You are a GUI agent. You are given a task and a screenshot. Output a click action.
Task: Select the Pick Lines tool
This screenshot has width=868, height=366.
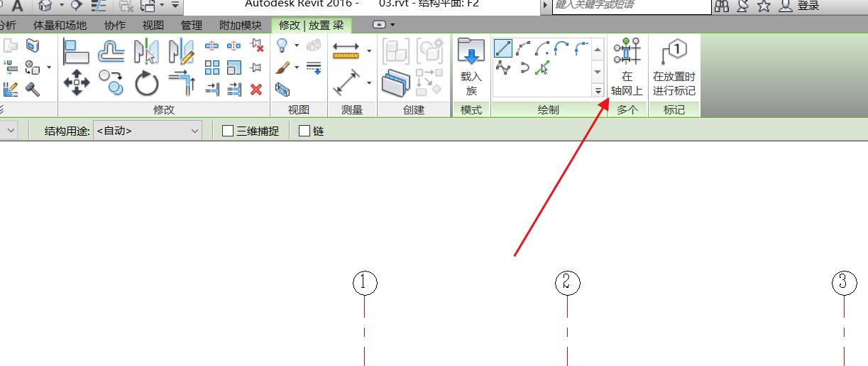pyautogui.click(x=543, y=68)
